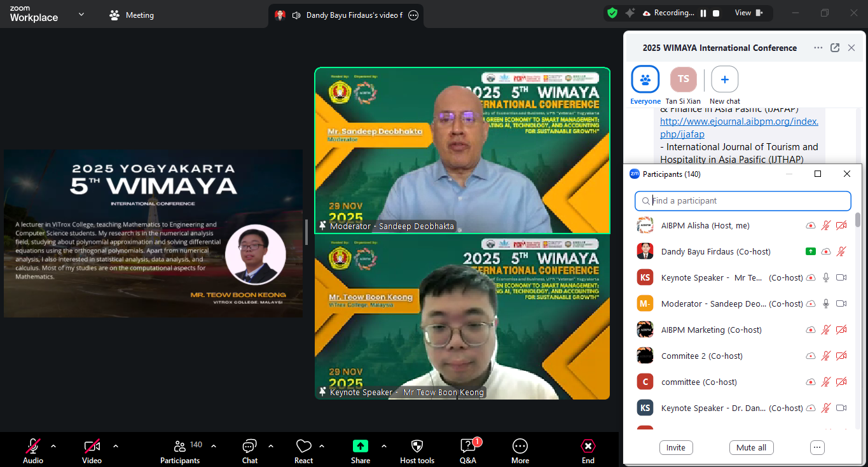Open the AI Companion sparkle icon
The height and width of the screenshot is (467, 868).
[x=630, y=13]
